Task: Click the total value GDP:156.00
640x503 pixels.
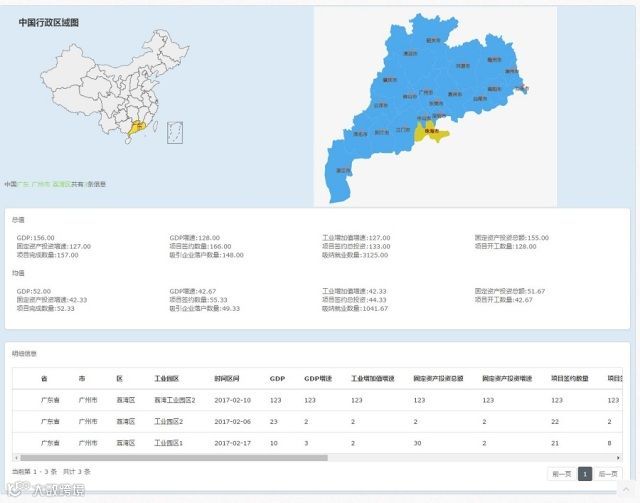Action: (36, 238)
